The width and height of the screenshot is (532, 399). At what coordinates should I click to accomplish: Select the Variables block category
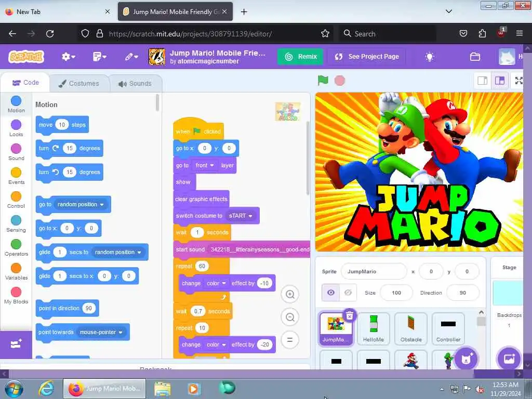point(16,271)
